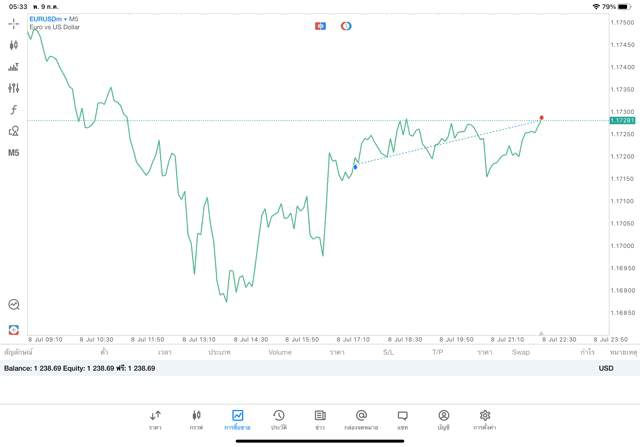Open the Settings (การตั้งค่า) tab

485,418
